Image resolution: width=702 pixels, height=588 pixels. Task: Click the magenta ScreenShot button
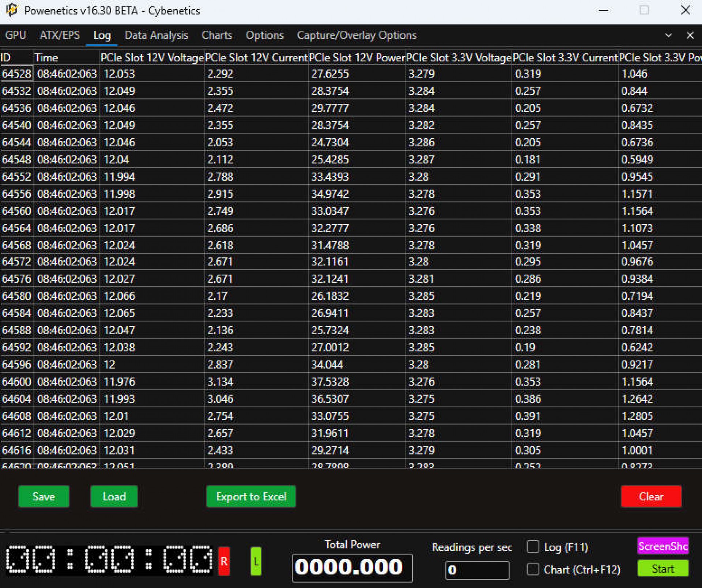663,546
